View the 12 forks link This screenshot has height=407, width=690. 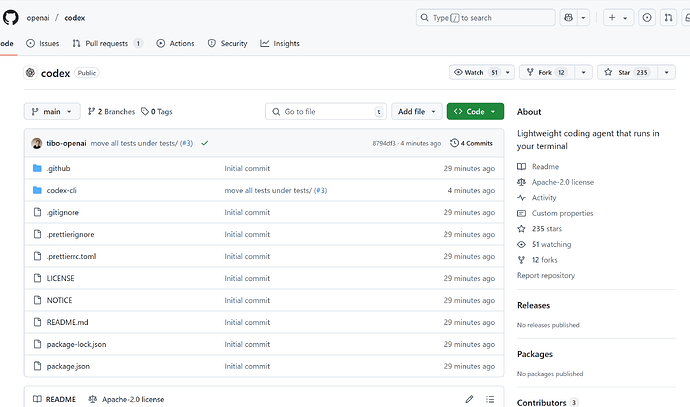(537, 260)
